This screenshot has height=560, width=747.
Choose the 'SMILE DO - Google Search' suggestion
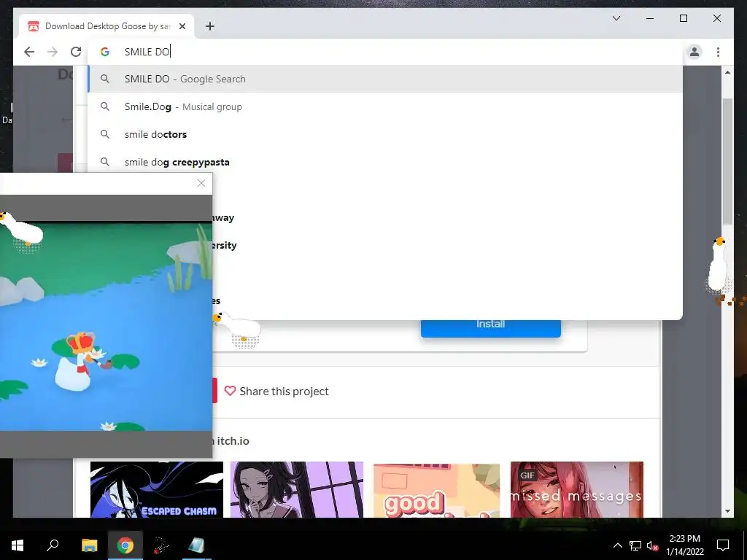tap(385, 79)
